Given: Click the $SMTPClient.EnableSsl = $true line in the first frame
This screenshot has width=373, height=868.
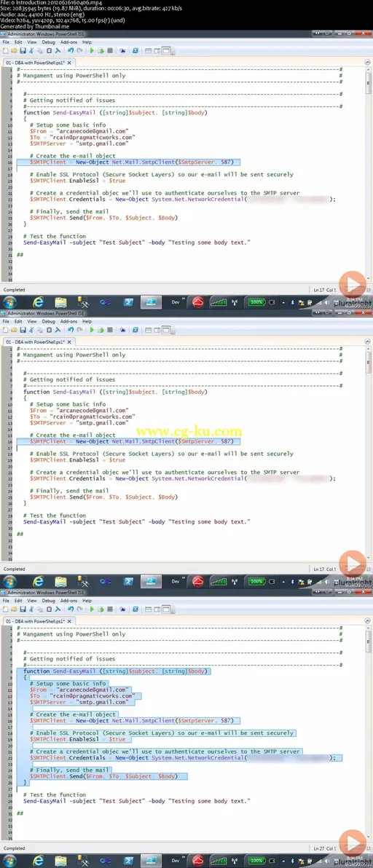Looking at the screenshot, I should [x=77, y=181].
